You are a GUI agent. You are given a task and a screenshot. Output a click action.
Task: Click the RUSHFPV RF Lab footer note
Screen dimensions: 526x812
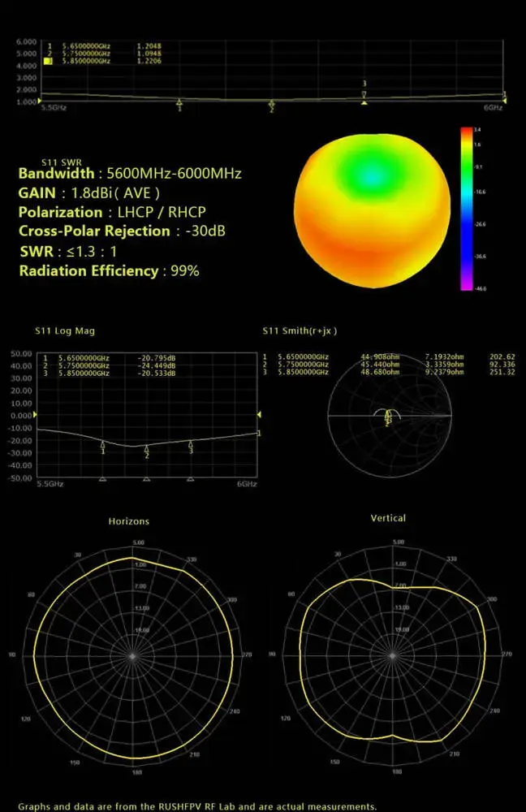click(197, 806)
